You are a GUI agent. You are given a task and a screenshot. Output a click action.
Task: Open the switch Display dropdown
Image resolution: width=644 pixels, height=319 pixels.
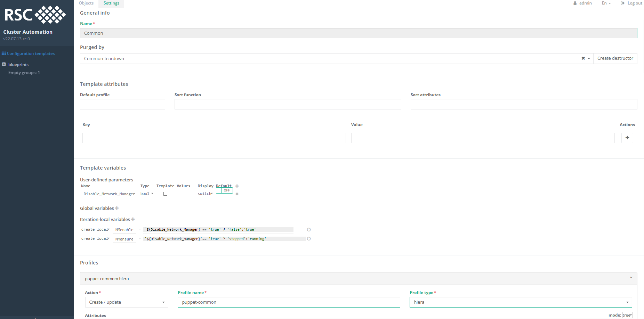[x=205, y=194]
